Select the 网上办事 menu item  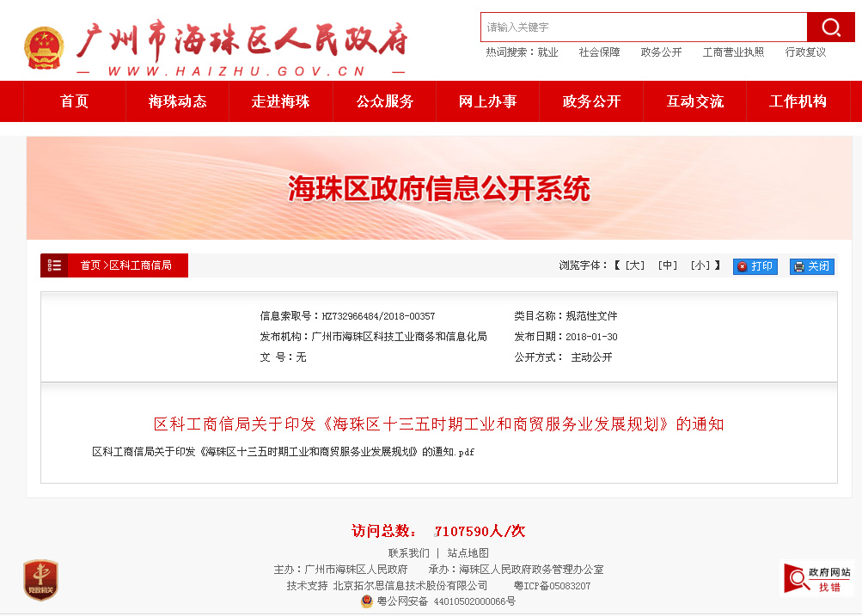[488, 101]
